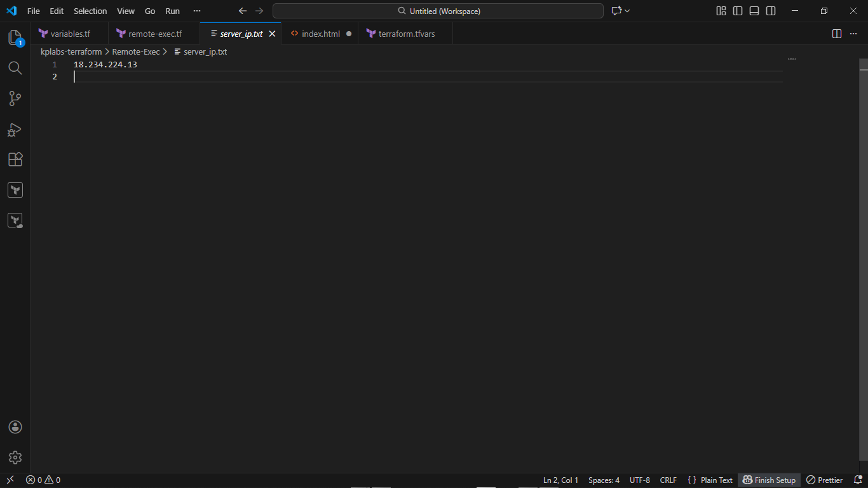Open the HashiCorp Terraform sidebar icon
This screenshot has width=868, height=488.
(x=15, y=190)
